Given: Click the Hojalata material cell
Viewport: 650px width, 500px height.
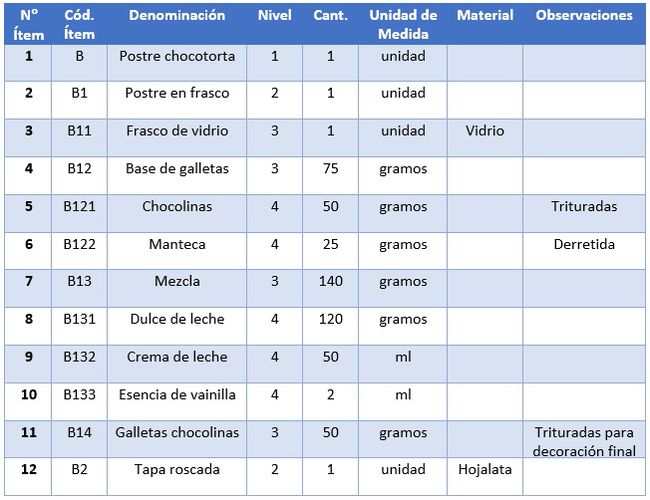Looking at the screenshot, I should click(x=485, y=477).
